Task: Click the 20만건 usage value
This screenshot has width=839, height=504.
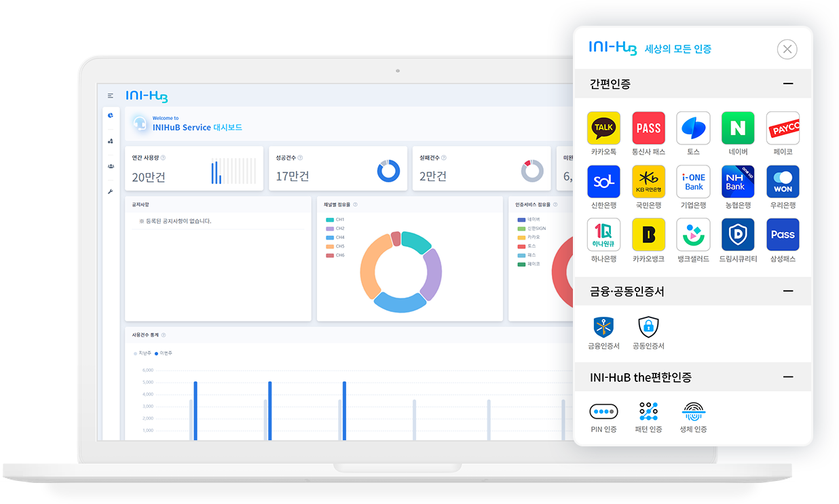Action: [x=149, y=177]
